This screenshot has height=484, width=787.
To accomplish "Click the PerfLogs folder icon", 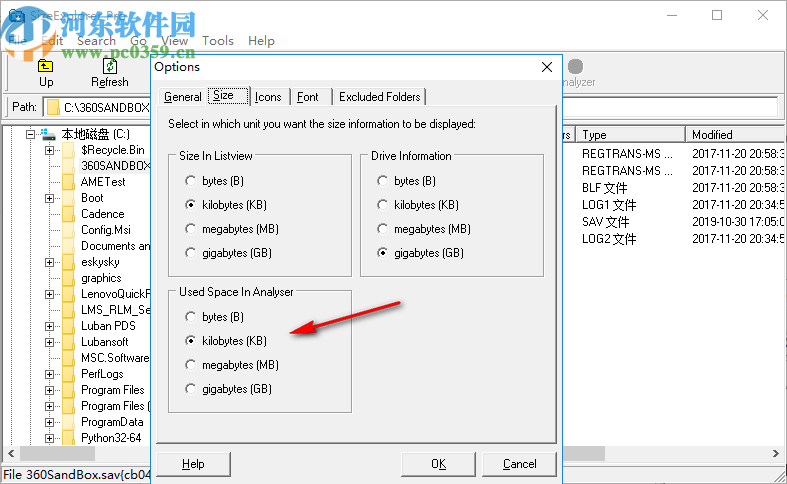I will click(69, 374).
